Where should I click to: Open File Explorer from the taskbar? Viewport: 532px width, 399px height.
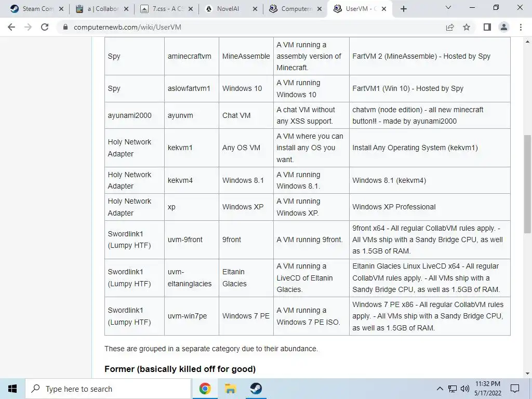tap(230, 389)
